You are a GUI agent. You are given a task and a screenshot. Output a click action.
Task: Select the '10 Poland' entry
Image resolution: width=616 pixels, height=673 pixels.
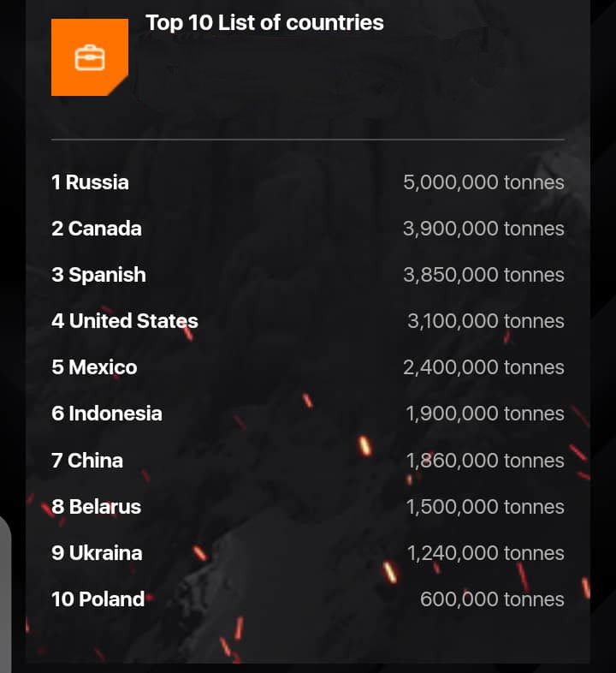click(x=98, y=599)
